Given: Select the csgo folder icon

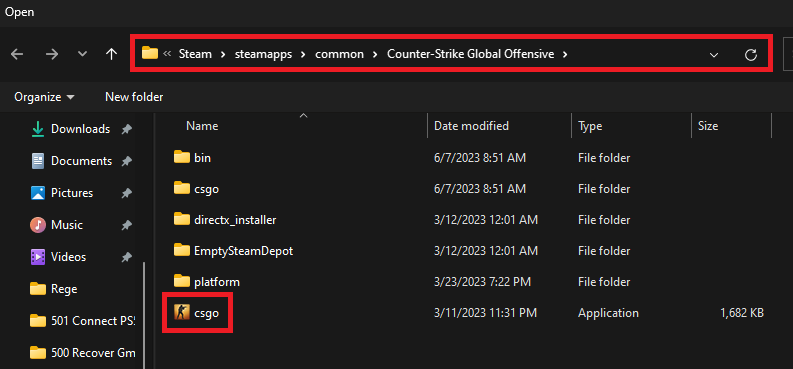Looking at the screenshot, I should coord(182,188).
